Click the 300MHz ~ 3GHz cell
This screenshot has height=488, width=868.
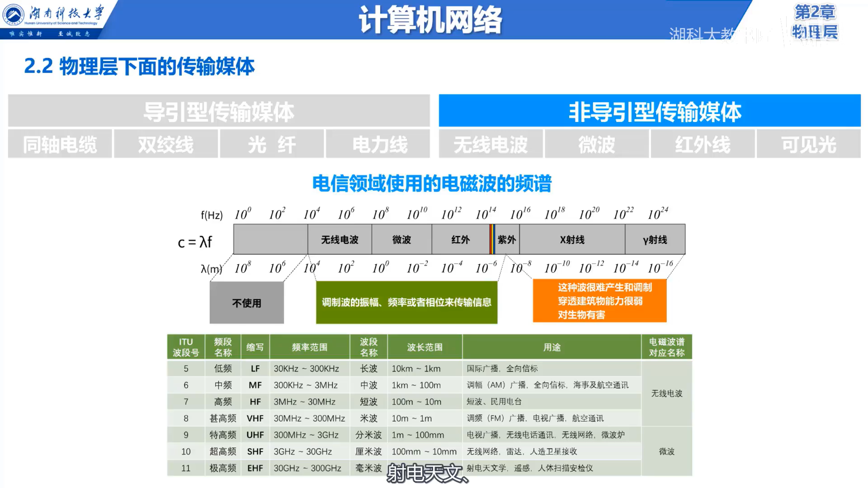pyautogui.click(x=310, y=435)
